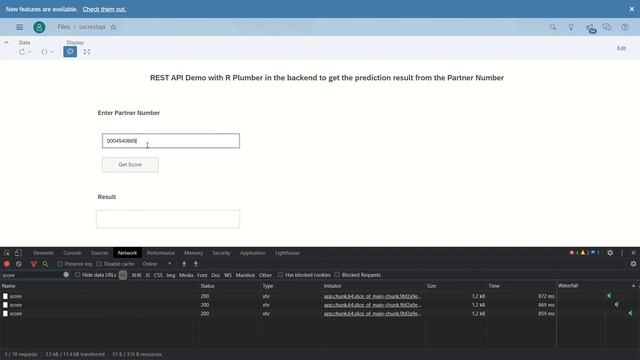Open DevTools settings gear

(610, 253)
